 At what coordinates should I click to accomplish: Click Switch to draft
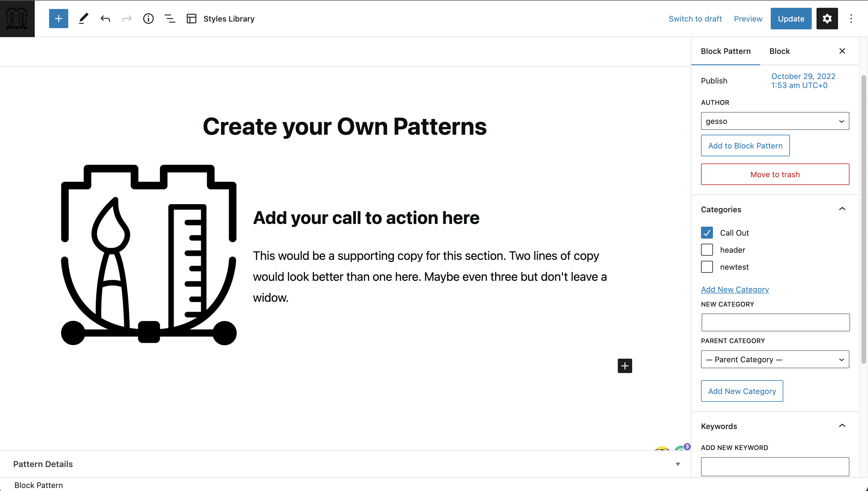(x=695, y=19)
